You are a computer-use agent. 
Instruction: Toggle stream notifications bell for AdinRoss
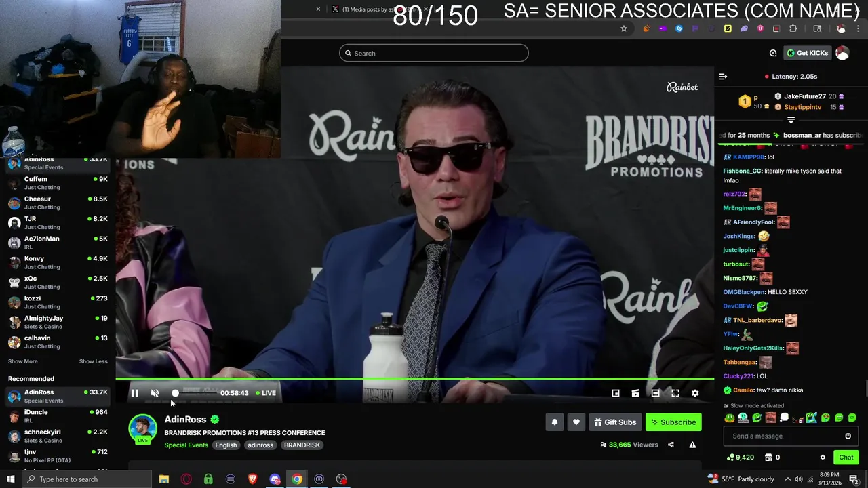(555, 422)
